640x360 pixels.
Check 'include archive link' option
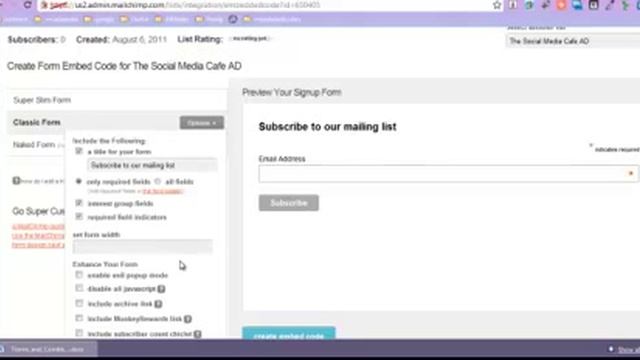point(79,303)
